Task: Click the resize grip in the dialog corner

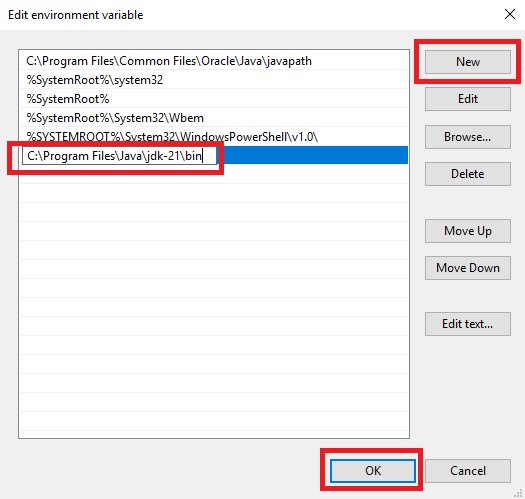Action: pyautogui.click(x=518, y=493)
